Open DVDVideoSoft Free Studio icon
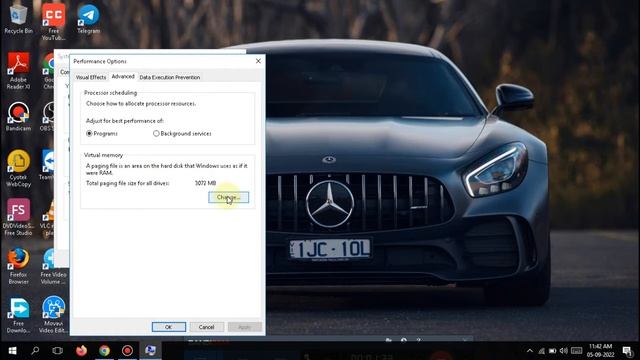The width and height of the screenshot is (640, 360). pyautogui.click(x=18, y=217)
